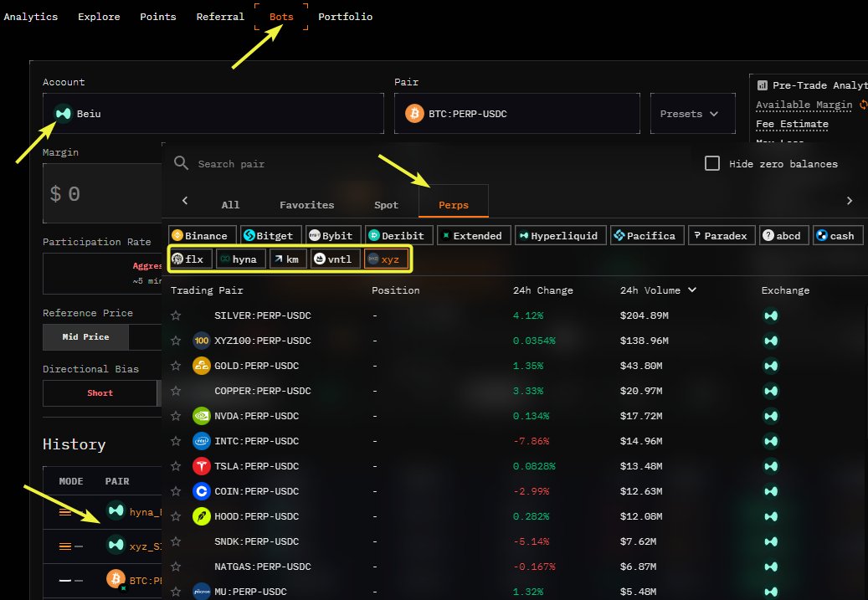Star the COPPER:PERP-USDC pair
The width and height of the screenshot is (868, 600).
click(x=176, y=391)
